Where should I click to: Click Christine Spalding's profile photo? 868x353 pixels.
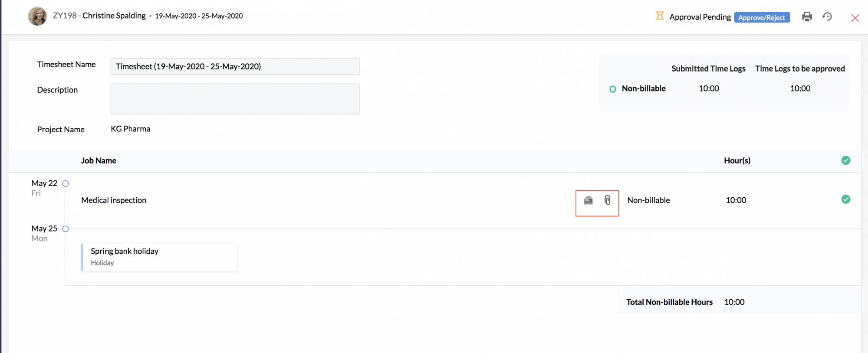38,16
